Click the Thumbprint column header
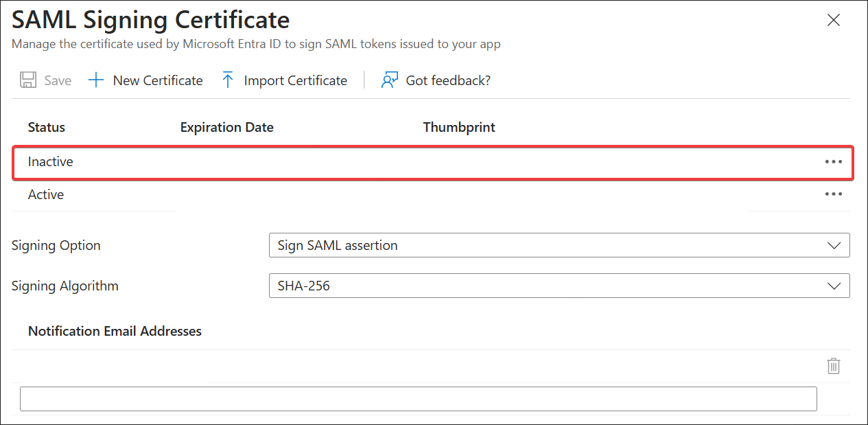Image resolution: width=868 pixels, height=425 pixels. tap(459, 127)
